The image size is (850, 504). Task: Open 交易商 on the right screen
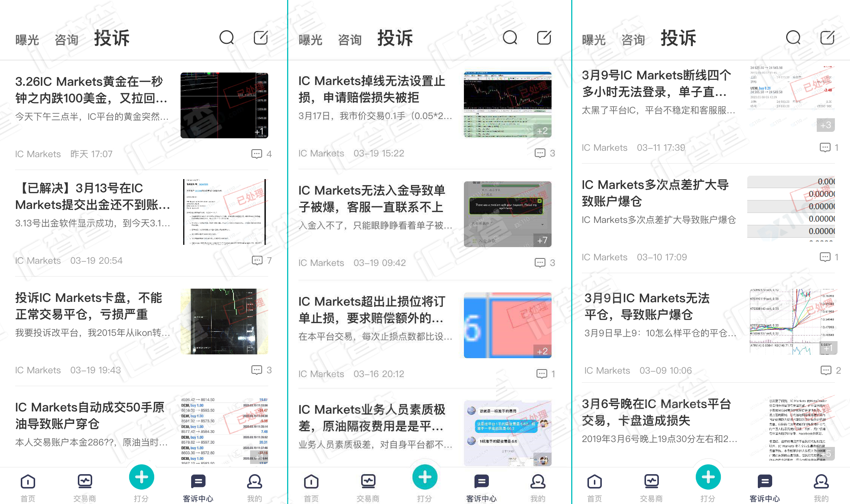pyautogui.click(x=651, y=488)
